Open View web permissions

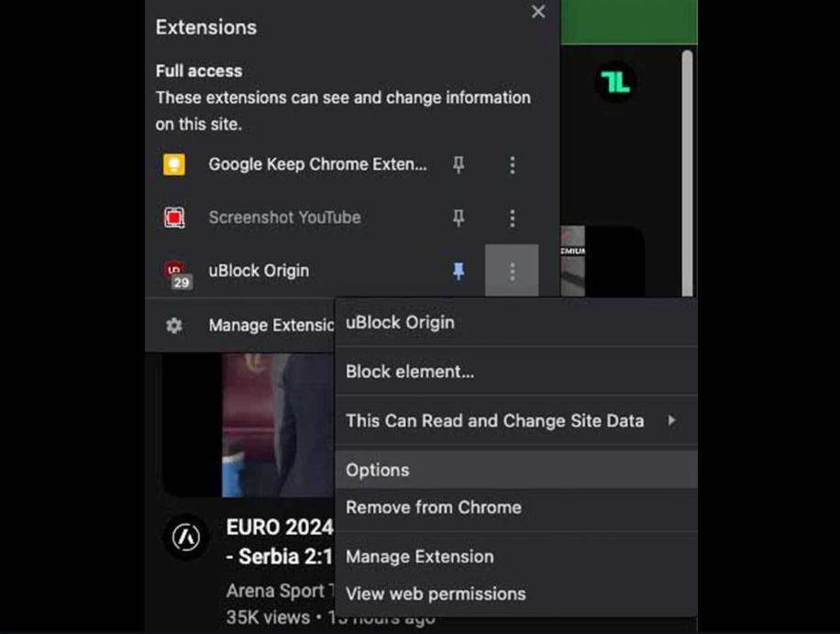(435, 594)
